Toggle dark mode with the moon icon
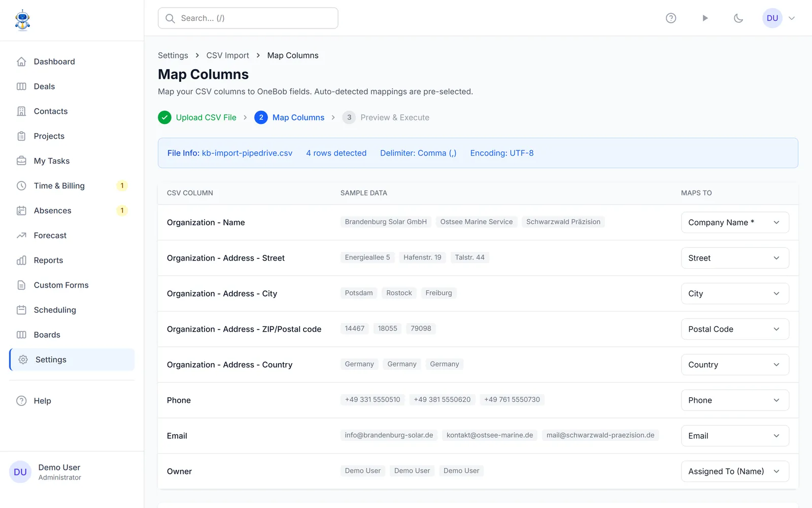 point(738,18)
